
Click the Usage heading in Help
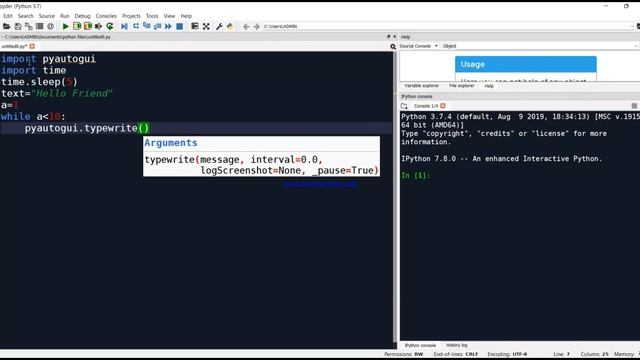pyautogui.click(x=473, y=64)
